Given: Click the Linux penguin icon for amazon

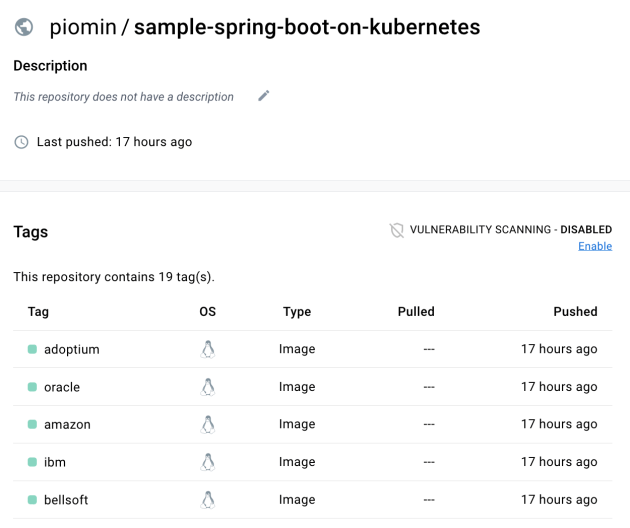Looking at the screenshot, I should pos(208,424).
